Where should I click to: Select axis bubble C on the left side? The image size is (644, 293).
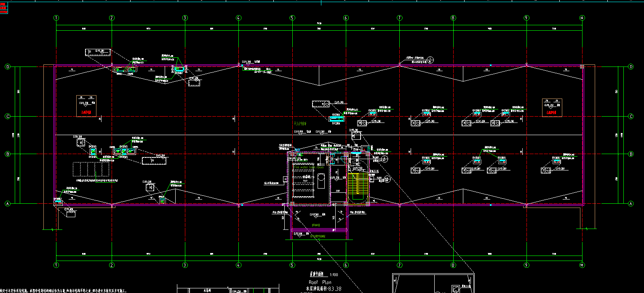point(7,116)
